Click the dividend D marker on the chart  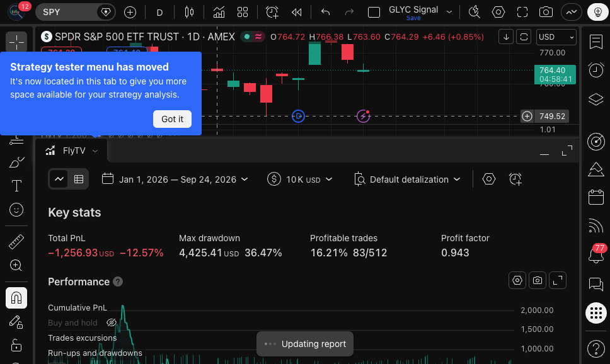click(299, 116)
